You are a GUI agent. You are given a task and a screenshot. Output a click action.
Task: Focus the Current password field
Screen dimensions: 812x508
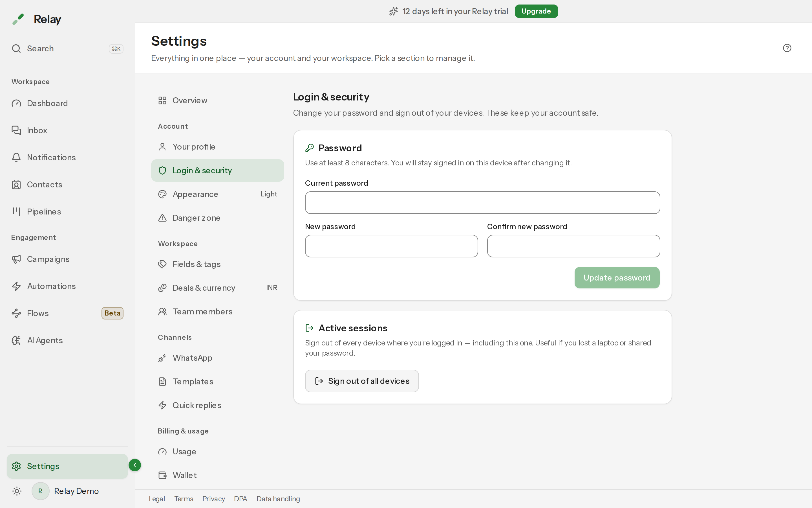click(x=482, y=203)
